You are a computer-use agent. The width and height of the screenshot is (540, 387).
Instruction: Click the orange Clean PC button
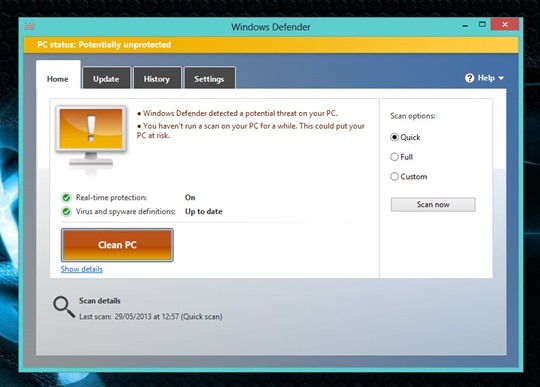[x=117, y=245]
